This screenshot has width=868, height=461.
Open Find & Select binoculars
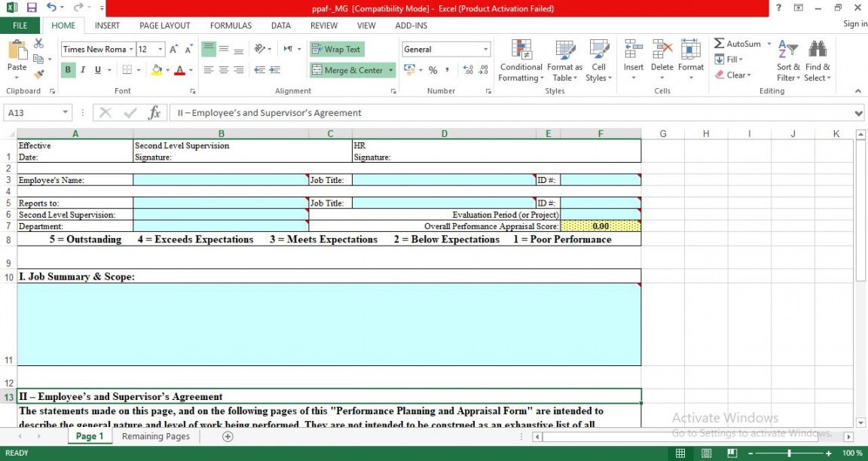click(x=818, y=61)
